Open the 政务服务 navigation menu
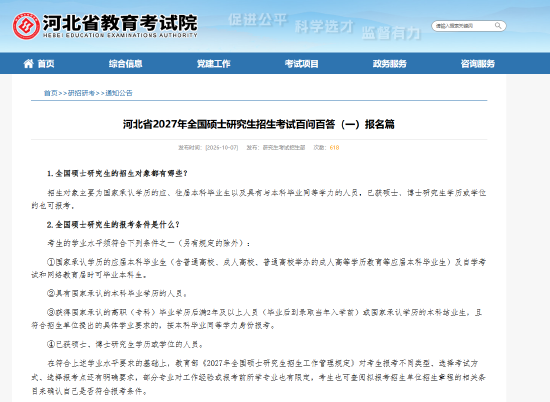 click(x=390, y=63)
